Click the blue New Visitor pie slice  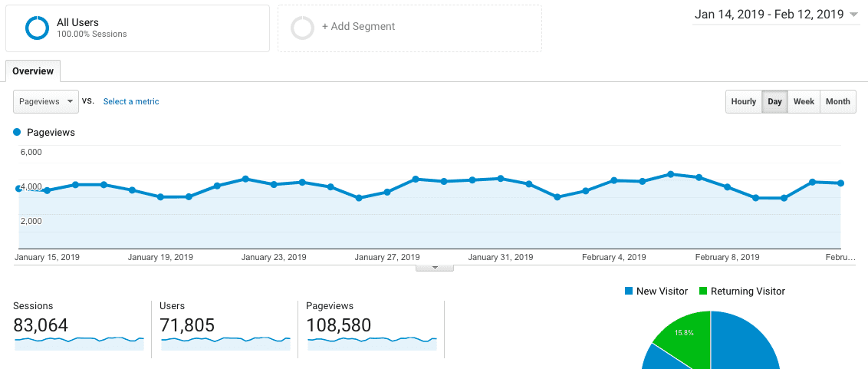pos(741,344)
